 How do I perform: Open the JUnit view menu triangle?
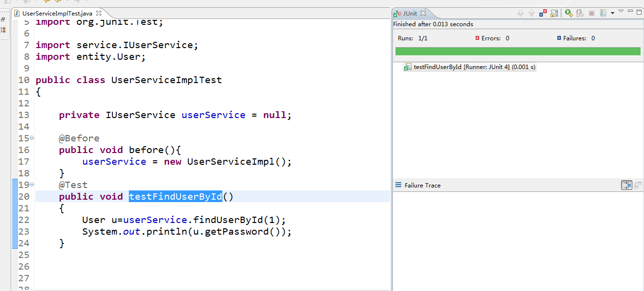(x=621, y=11)
